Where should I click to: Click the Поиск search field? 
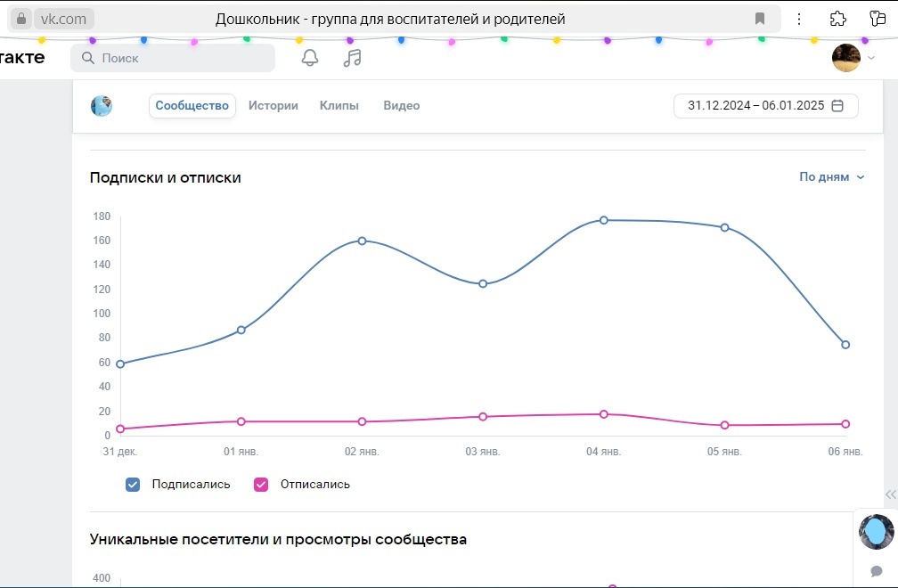[173, 58]
